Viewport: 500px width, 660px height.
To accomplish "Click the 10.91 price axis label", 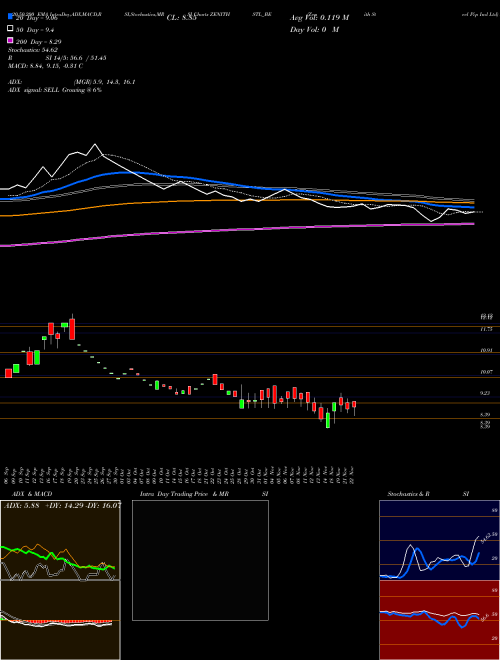I will (486, 350).
